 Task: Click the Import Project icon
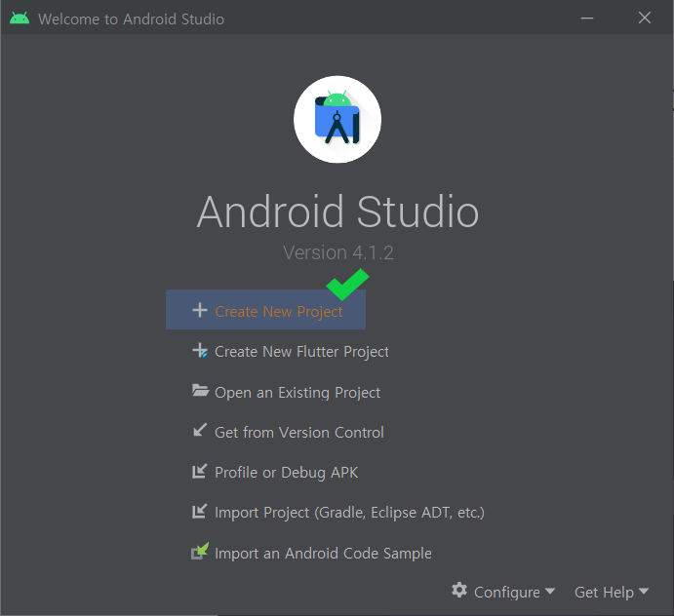(199, 511)
